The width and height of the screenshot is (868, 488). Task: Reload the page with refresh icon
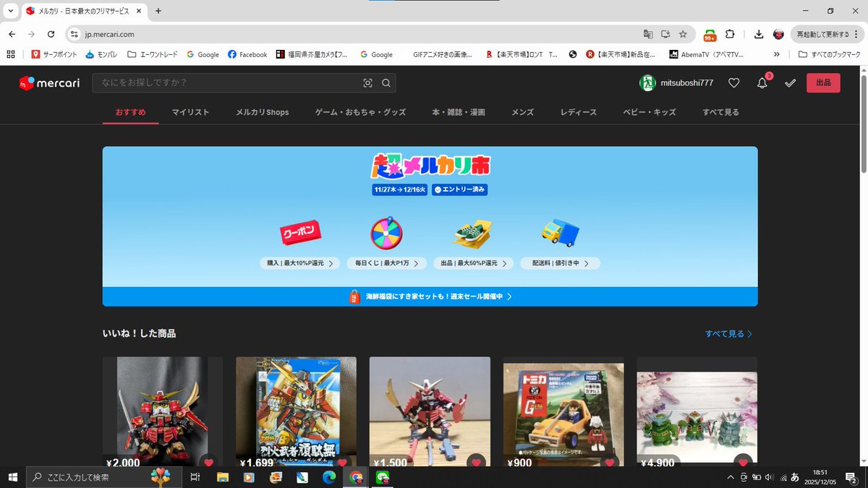pos(51,34)
